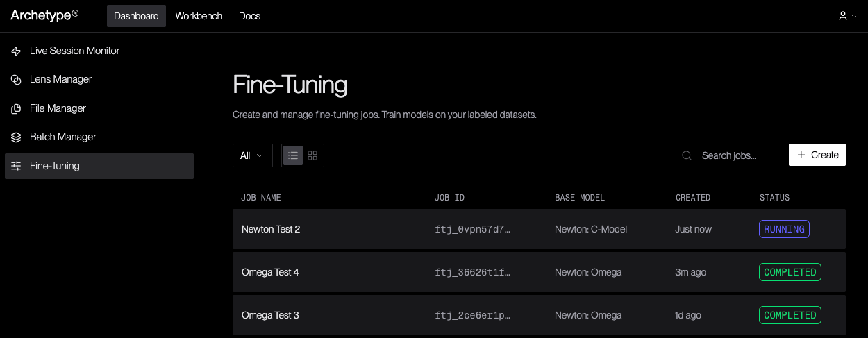868x338 pixels.
Task: Click job ID ftj_36626t1f…
Action: pyautogui.click(x=473, y=272)
